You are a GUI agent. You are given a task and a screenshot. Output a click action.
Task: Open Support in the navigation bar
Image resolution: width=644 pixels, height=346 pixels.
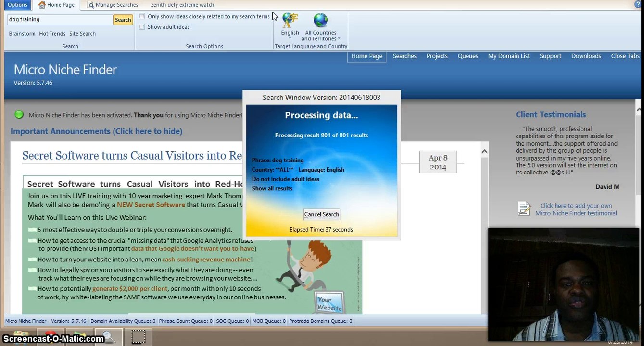pyautogui.click(x=550, y=56)
